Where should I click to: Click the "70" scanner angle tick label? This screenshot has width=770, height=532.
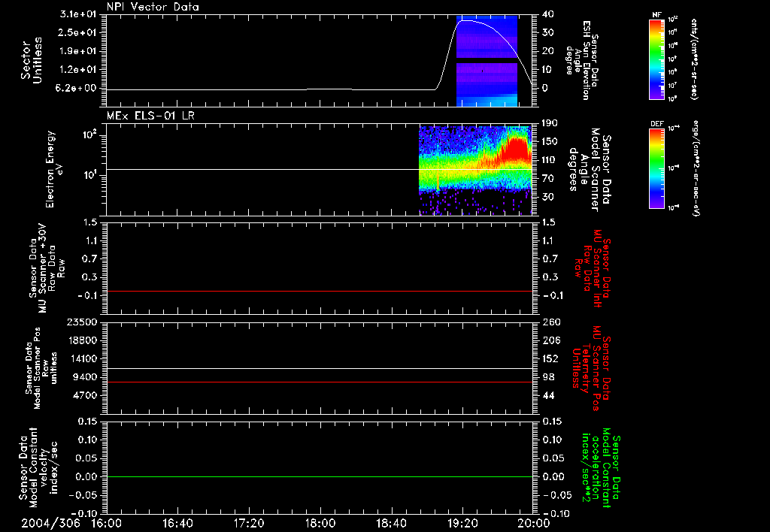pyautogui.click(x=547, y=179)
